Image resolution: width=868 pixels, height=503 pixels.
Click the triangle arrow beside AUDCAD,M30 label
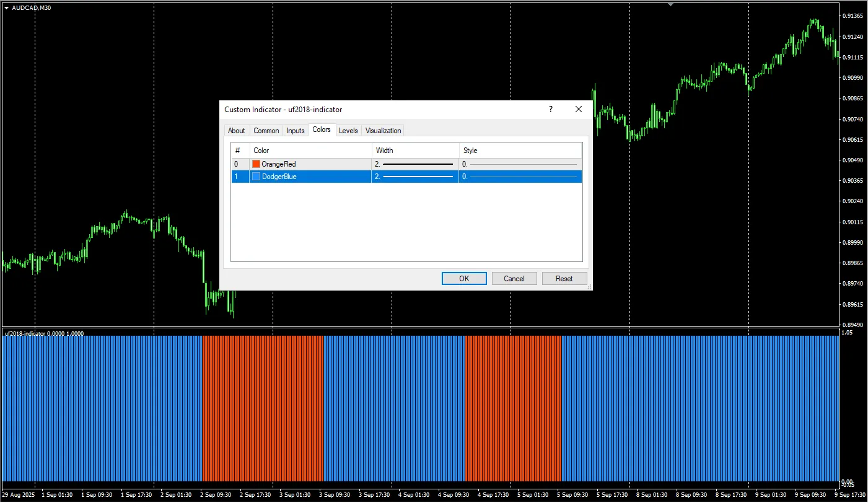[x=6, y=8]
